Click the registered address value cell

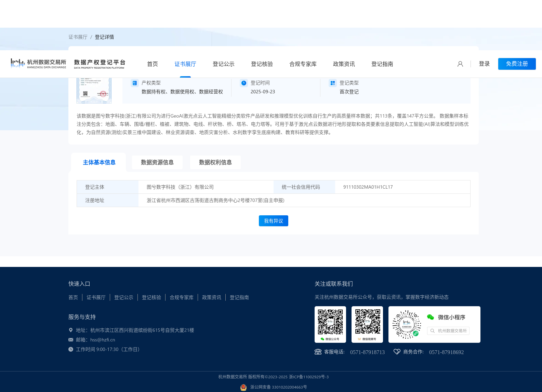pos(304,200)
